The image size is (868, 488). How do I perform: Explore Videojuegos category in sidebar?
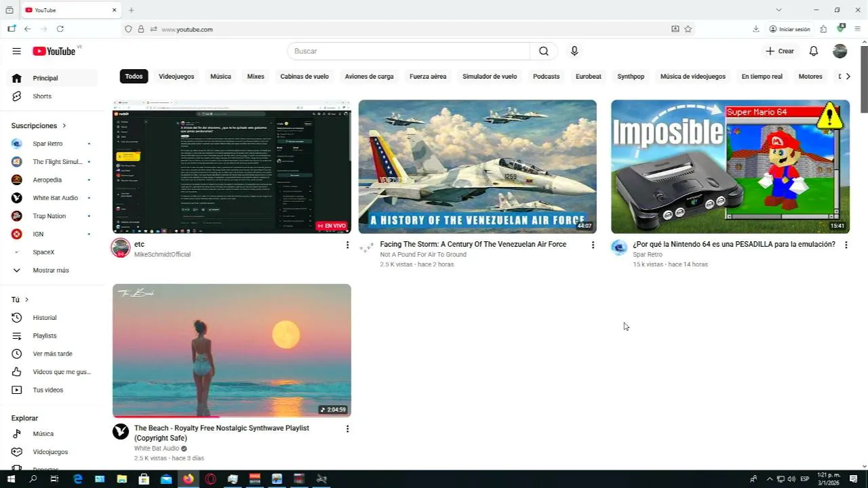(52, 452)
